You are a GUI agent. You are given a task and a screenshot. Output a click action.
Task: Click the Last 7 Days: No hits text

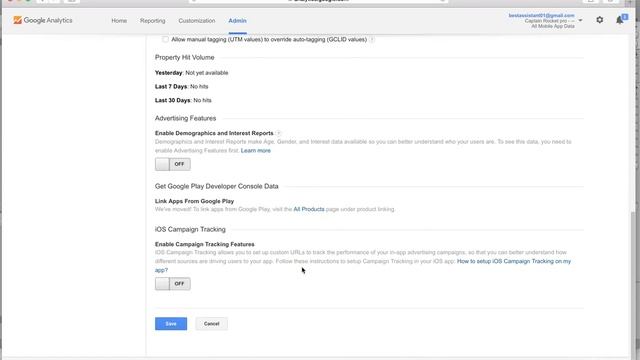182,87
